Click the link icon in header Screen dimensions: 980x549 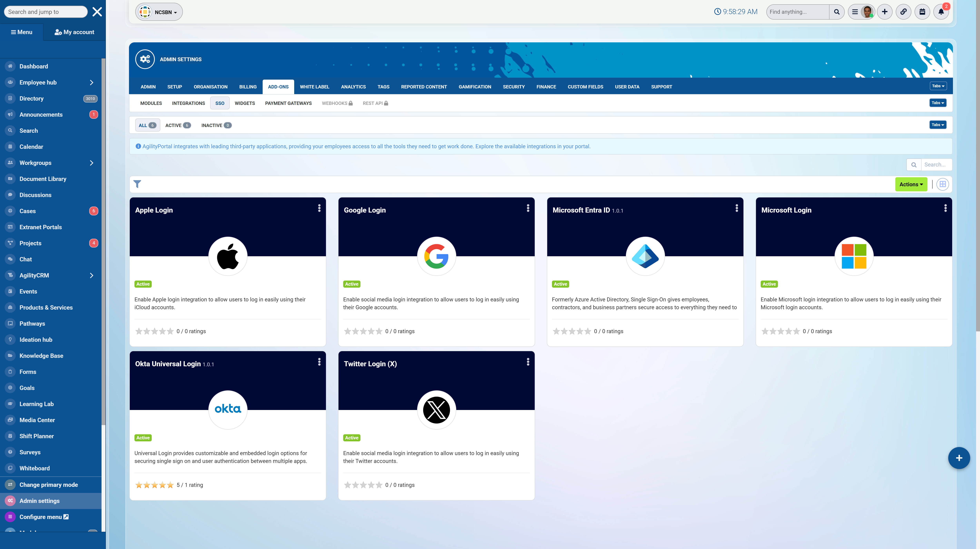pyautogui.click(x=903, y=12)
